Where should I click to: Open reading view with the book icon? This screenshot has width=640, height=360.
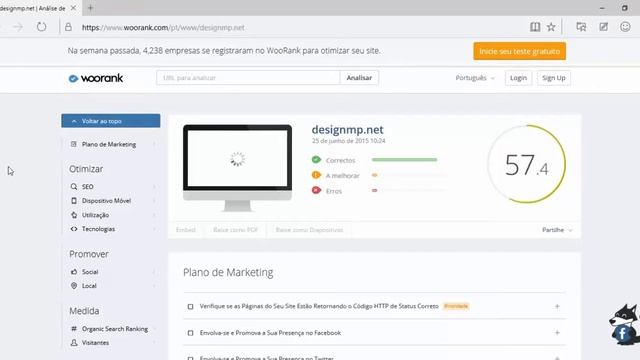(535, 27)
